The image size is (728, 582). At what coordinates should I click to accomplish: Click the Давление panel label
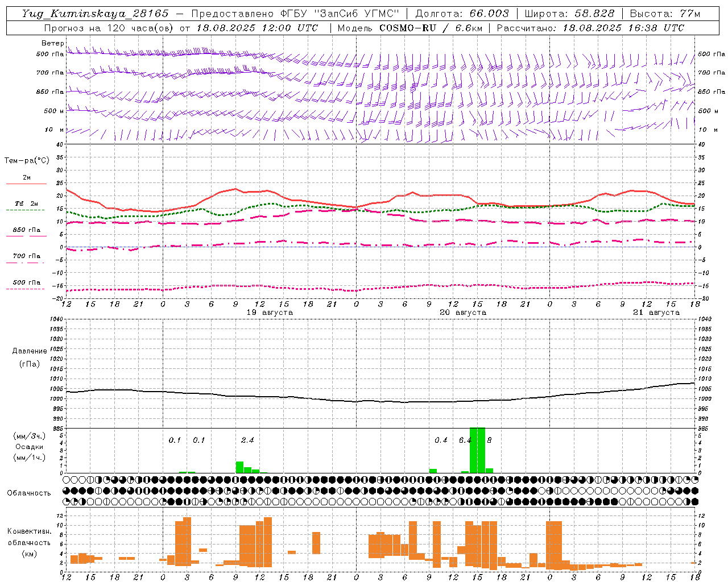(x=30, y=351)
